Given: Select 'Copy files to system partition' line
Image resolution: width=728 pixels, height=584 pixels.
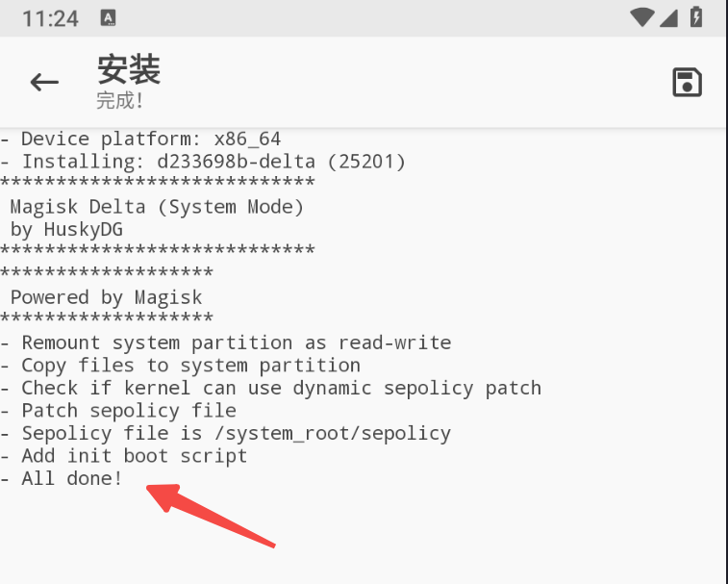Looking at the screenshot, I should pyautogui.click(x=180, y=366).
